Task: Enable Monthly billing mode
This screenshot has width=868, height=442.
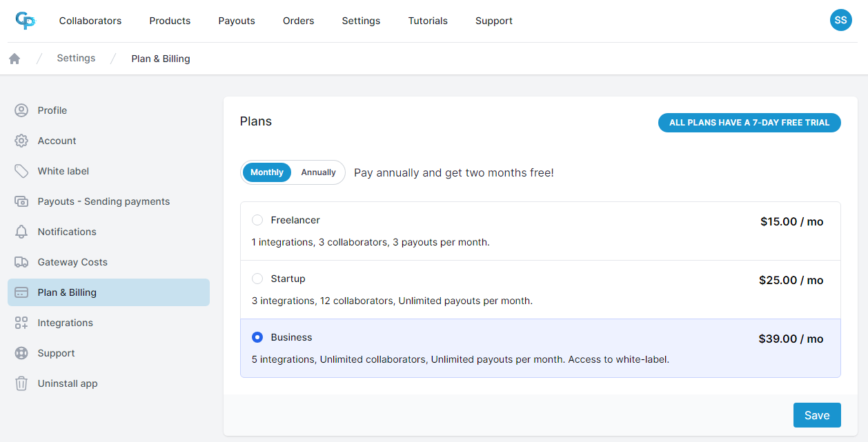Action: pos(267,172)
